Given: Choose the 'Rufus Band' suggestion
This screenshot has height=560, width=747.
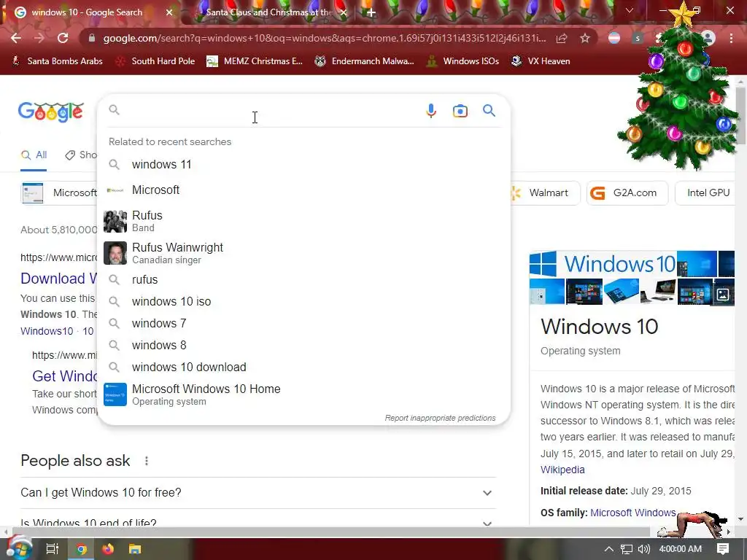Looking at the screenshot, I should [303, 221].
